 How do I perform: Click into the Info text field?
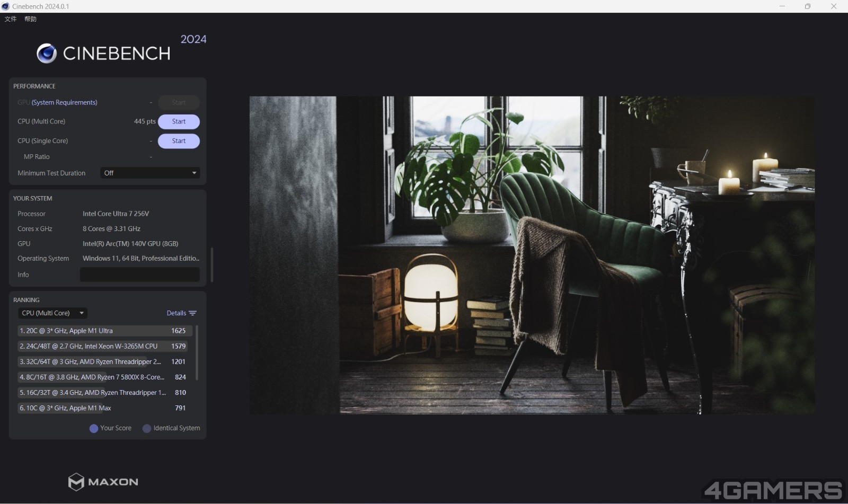pos(140,275)
